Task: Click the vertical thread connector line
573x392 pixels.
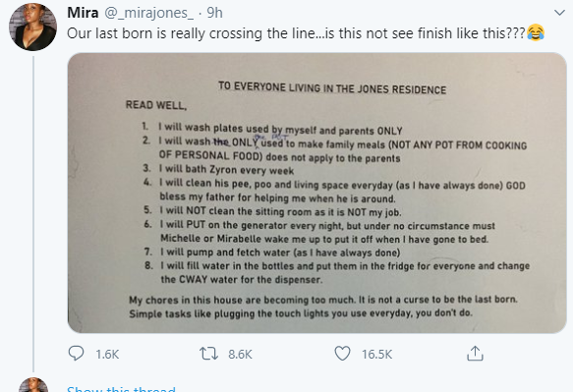Action: [33, 214]
